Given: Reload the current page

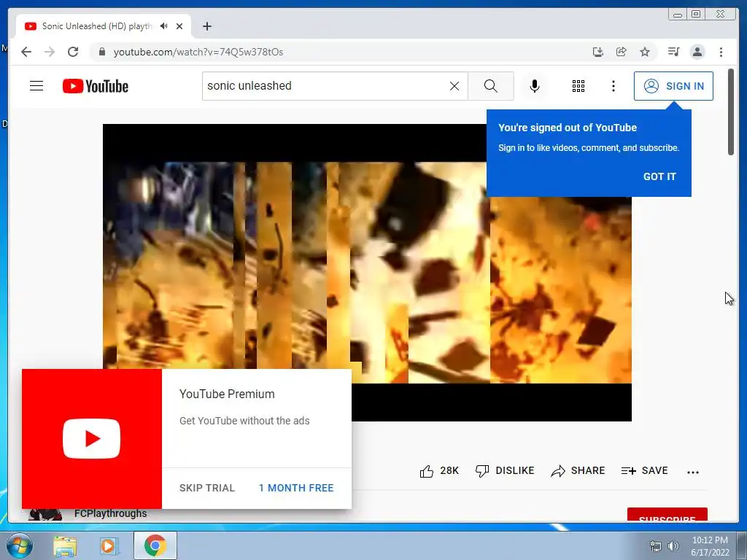Looking at the screenshot, I should (73, 52).
